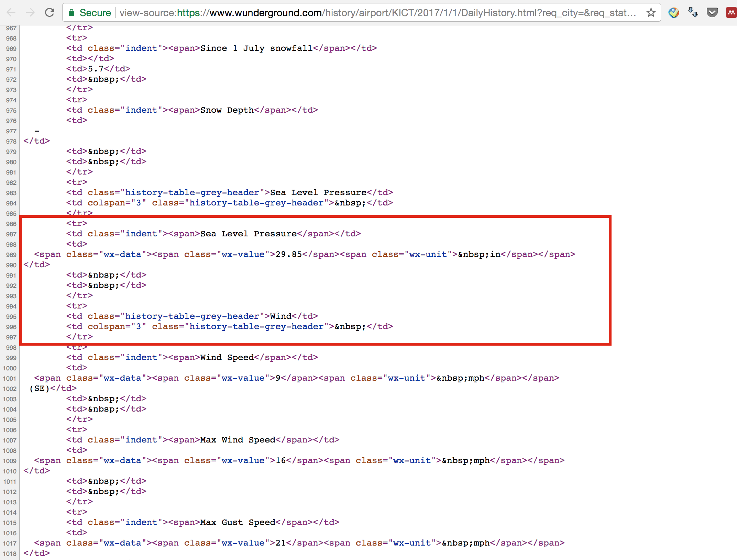This screenshot has width=737, height=560.
Task: Click the blue double down-arrows extension
Action: click(693, 13)
